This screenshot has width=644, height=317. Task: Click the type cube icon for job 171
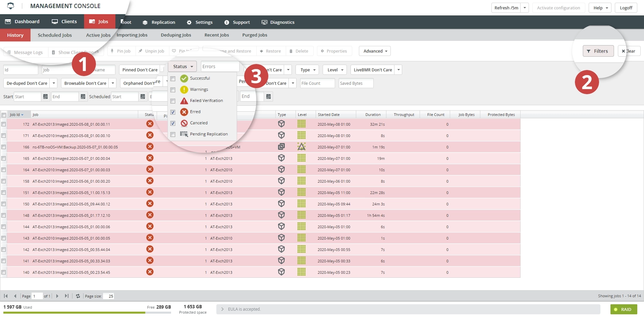click(x=281, y=135)
